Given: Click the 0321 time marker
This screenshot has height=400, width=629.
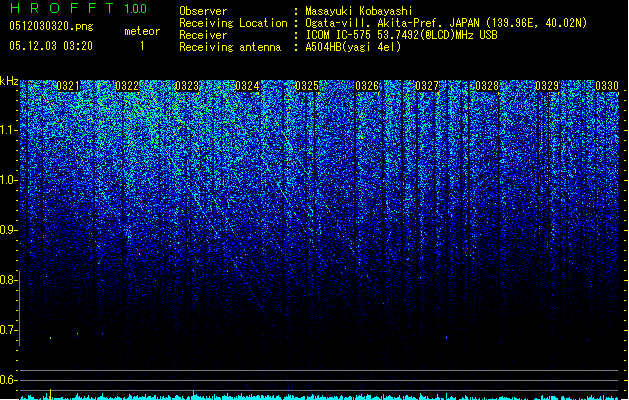Looking at the screenshot, I should (68, 86).
